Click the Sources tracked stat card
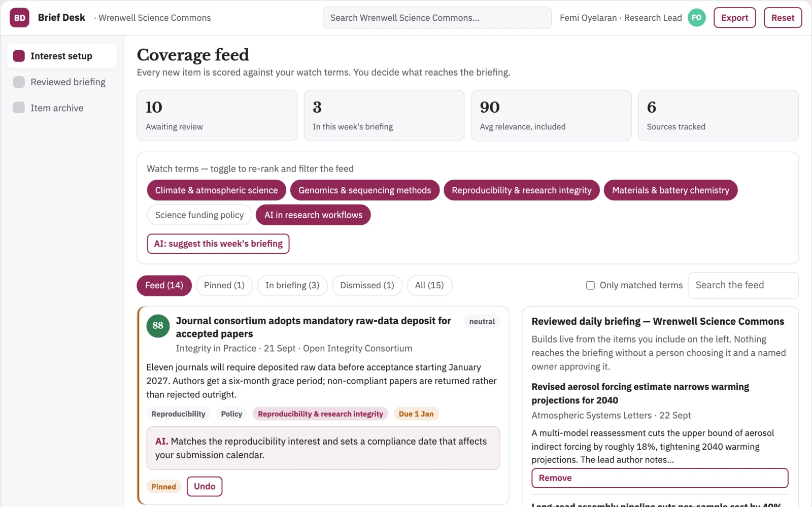Viewport: 812px width, 507px height. (718, 116)
